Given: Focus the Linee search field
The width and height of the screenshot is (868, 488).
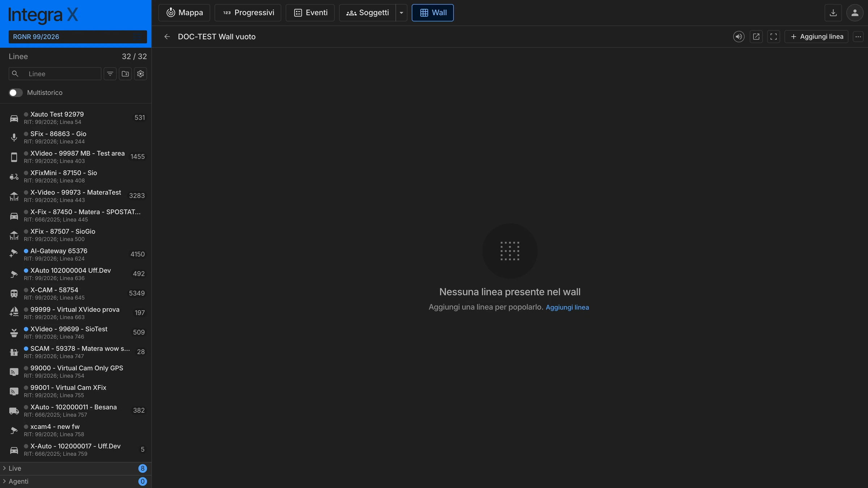Looking at the screenshot, I should 55,74.
